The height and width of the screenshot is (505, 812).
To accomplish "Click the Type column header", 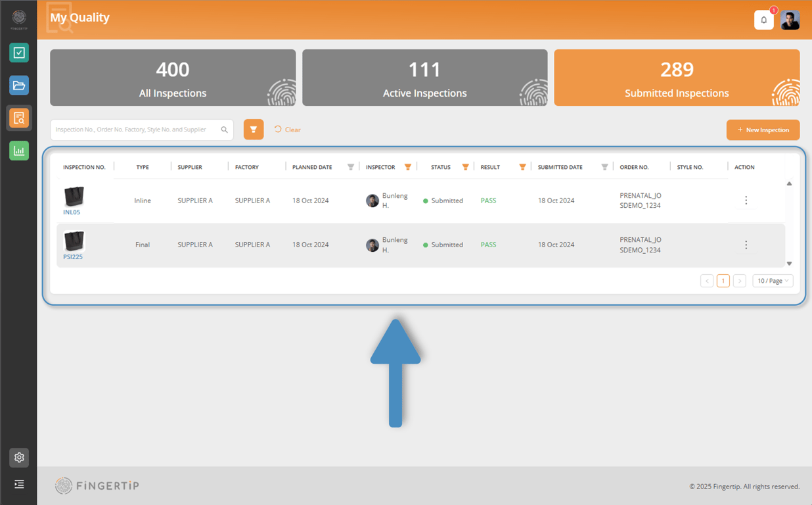I will 143,167.
